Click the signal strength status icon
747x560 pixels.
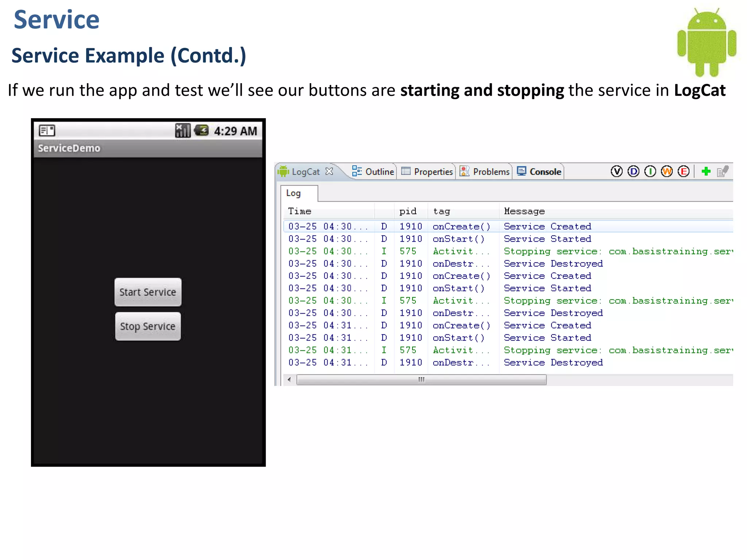(183, 131)
